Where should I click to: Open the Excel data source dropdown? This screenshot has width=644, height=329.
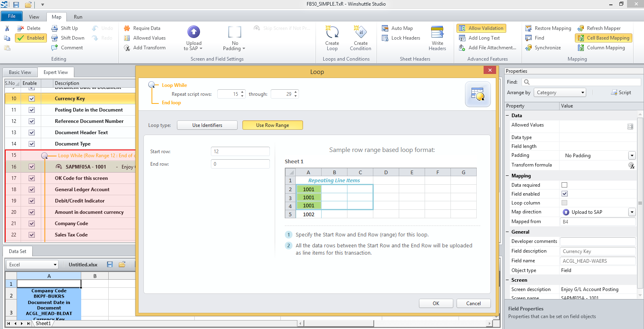[32, 265]
